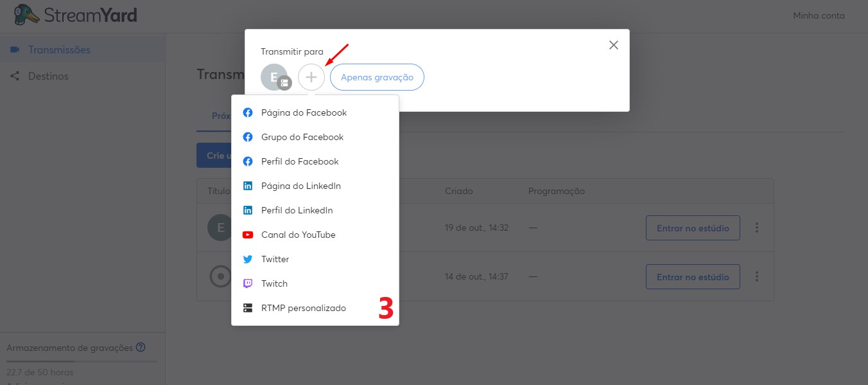Click the record circle icon in second row
Image resolution: width=868 pixels, height=385 pixels.
(220, 276)
